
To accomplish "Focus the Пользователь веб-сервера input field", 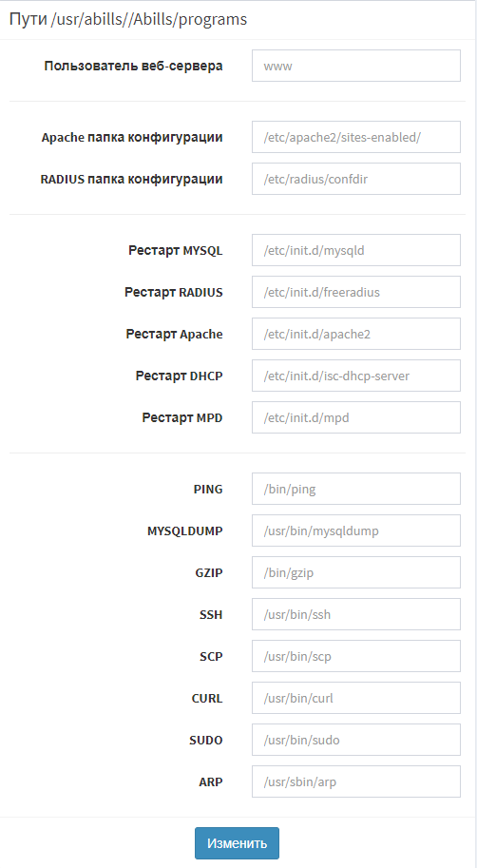I will pos(355,66).
